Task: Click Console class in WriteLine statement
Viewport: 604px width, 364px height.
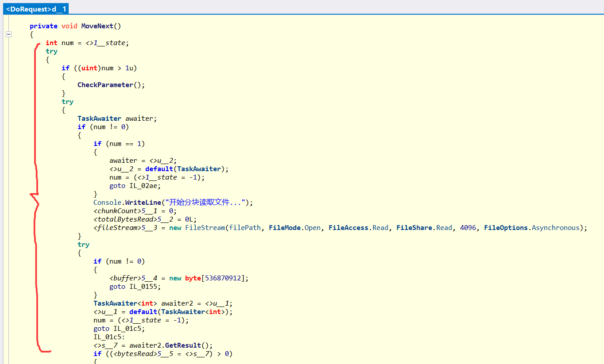Action: click(x=107, y=203)
